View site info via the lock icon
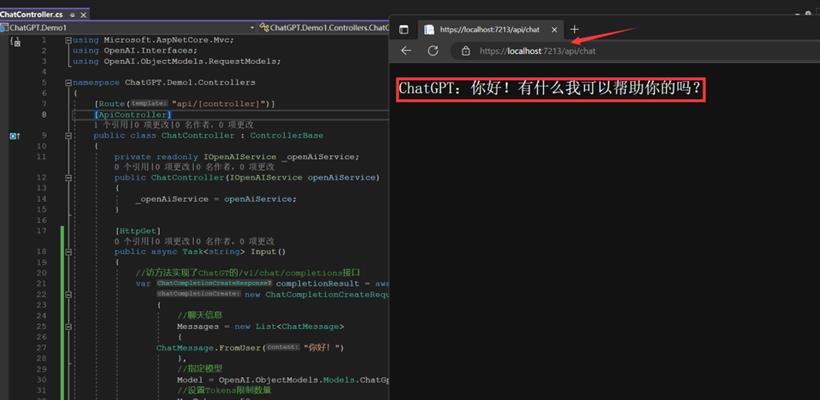This screenshot has width=820, height=400. [465, 51]
